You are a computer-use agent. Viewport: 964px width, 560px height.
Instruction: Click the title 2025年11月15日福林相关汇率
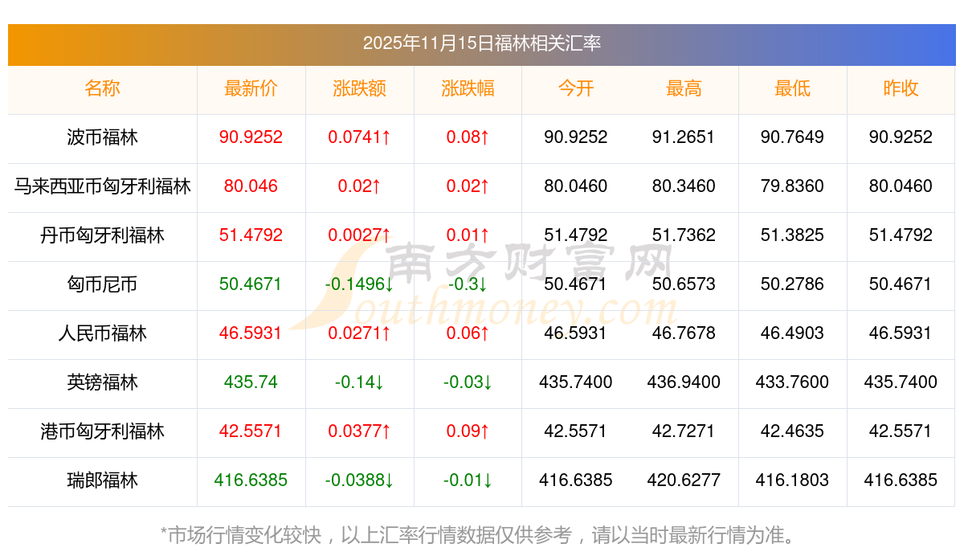coord(482,43)
